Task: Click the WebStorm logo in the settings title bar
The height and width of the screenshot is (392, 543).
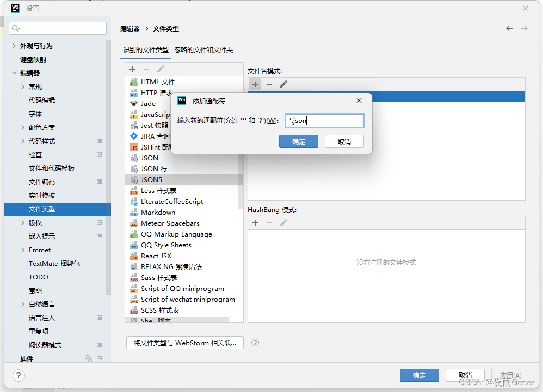Action: [x=15, y=8]
